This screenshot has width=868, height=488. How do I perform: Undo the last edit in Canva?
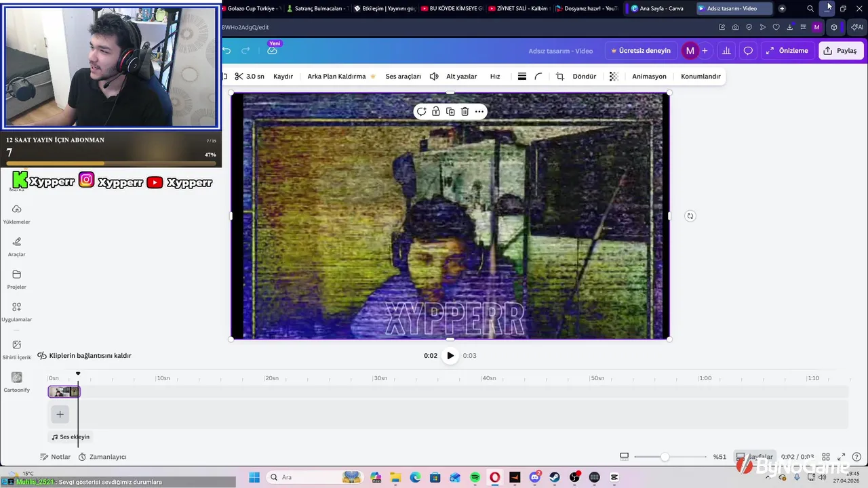point(226,51)
